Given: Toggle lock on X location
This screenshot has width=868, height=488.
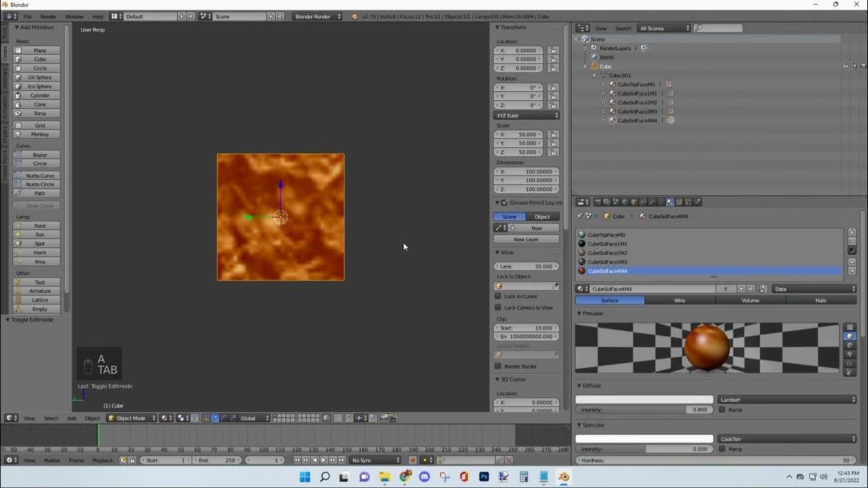Looking at the screenshot, I should click(553, 51).
